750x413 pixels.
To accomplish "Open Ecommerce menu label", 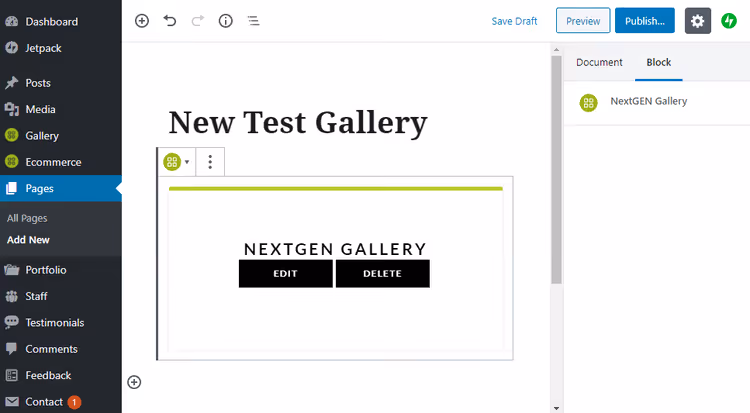I will (x=53, y=162).
